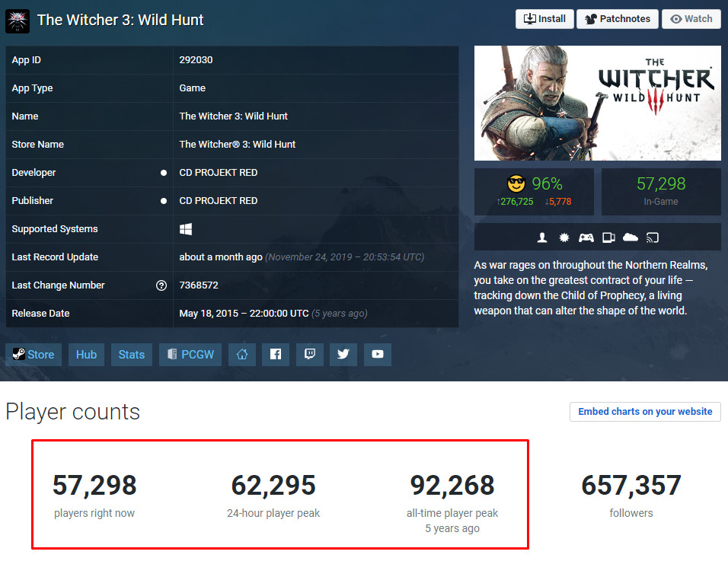
Task: Click the Install button
Action: click(544, 19)
